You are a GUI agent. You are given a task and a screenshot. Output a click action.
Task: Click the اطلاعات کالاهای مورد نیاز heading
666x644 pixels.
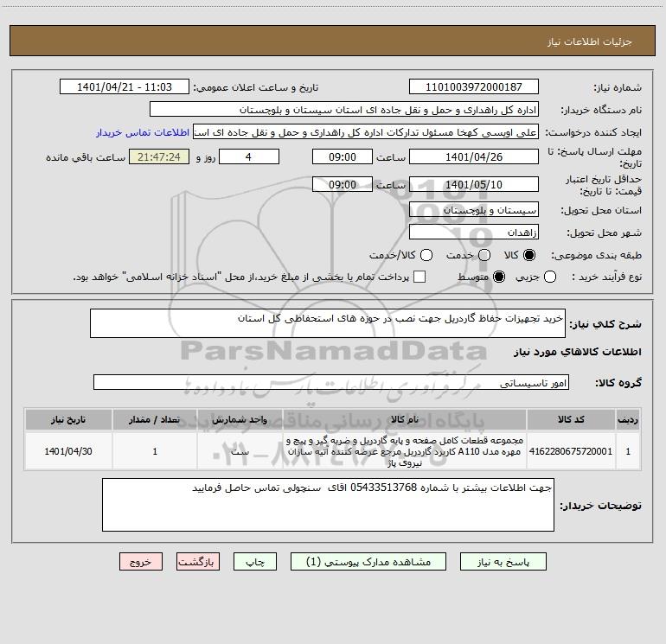click(x=578, y=352)
